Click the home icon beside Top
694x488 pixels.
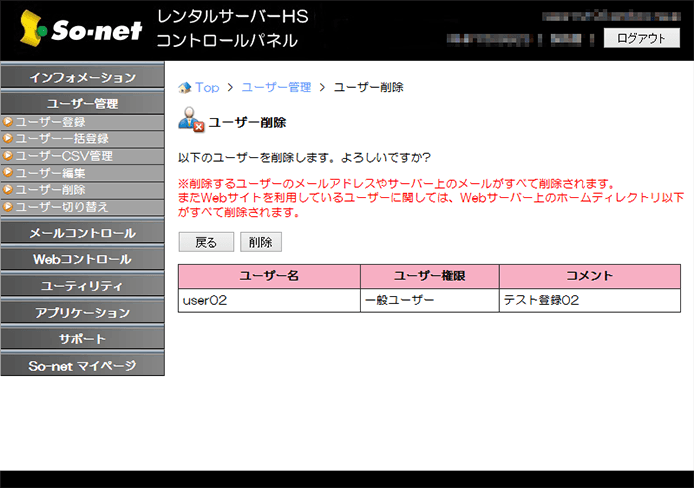184,88
